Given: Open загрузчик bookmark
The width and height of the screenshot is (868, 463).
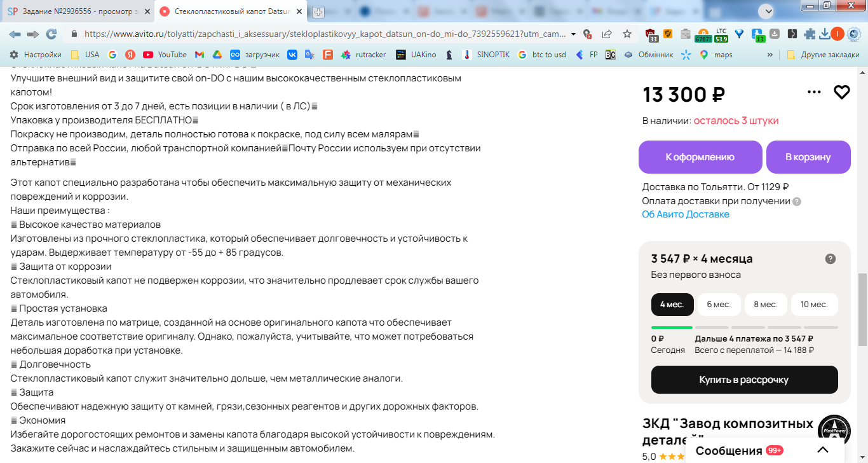Looking at the screenshot, I should click(x=254, y=55).
